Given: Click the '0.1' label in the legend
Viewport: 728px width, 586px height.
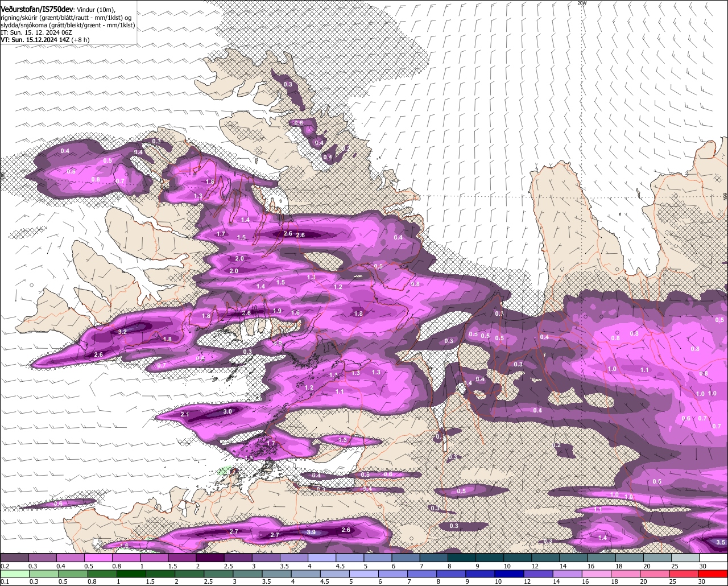Looking at the screenshot, I should coord(5,581).
